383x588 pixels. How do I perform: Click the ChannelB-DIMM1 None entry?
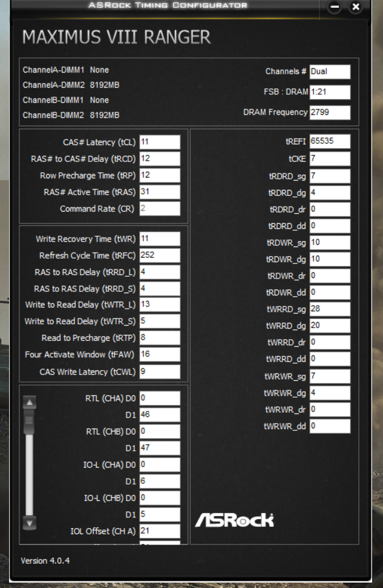66,100
